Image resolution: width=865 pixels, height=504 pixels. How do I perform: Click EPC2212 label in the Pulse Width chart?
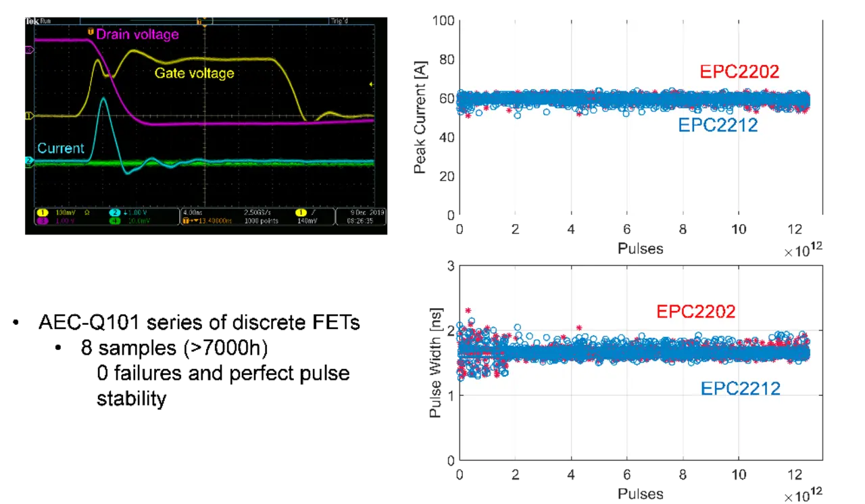pyautogui.click(x=739, y=388)
